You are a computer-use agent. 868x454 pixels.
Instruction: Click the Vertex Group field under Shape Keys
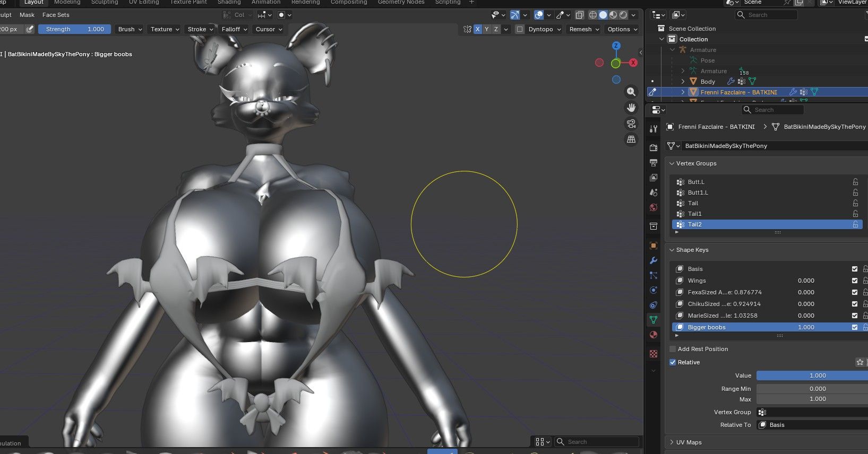812,412
